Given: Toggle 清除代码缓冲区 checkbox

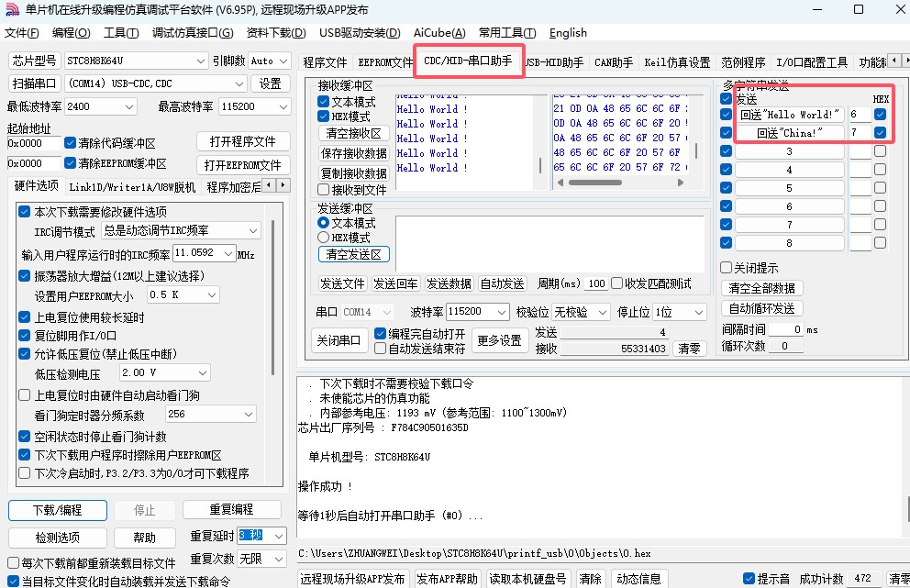Looking at the screenshot, I should [x=71, y=143].
